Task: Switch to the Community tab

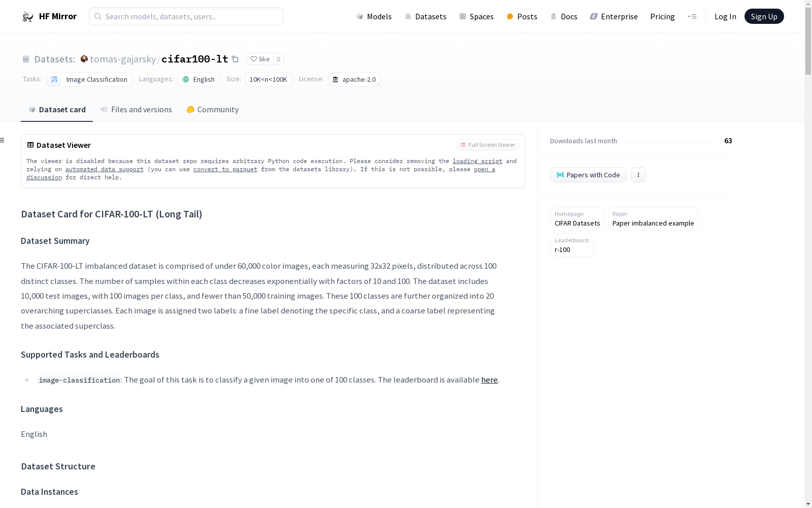Action: tap(212, 110)
